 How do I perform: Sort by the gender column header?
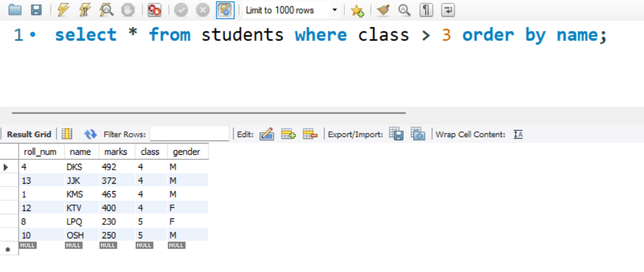click(188, 152)
